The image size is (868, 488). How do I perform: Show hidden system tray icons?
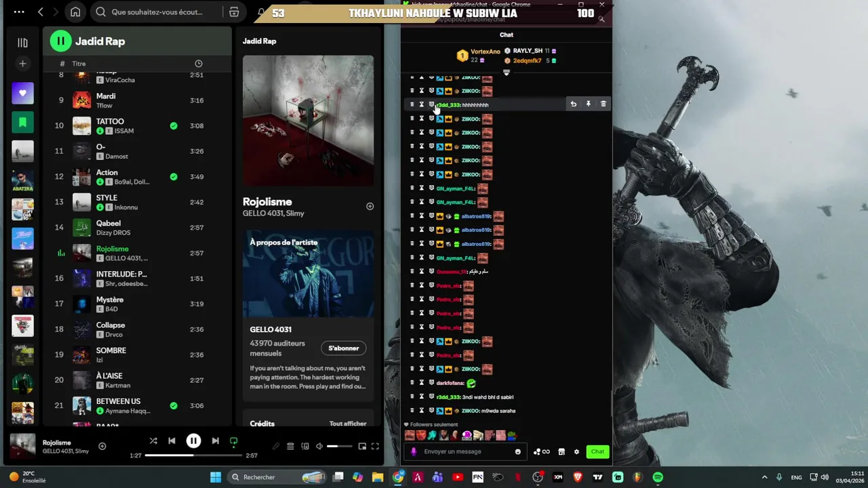tap(764, 477)
